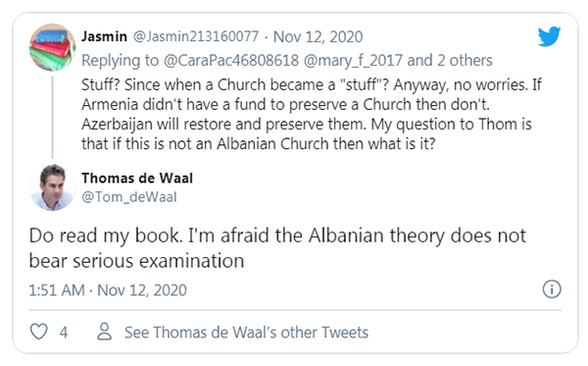Screen dimensions: 588x366
Task: Open the 1:51 AM timestamp link
Action: 108,290
